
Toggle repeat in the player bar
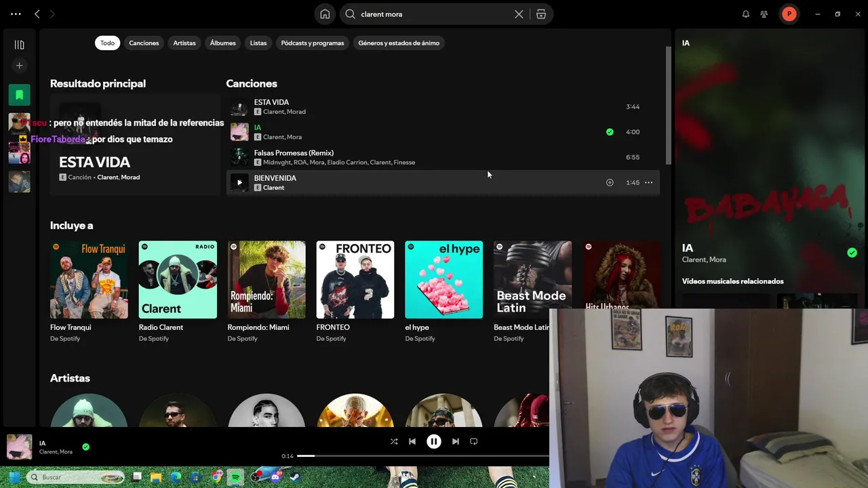[474, 441]
